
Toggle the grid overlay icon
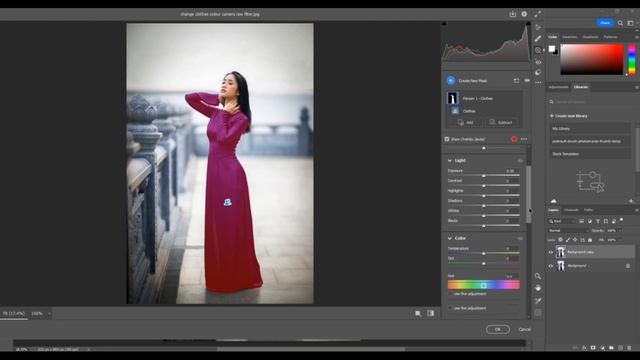(x=538, y=313)
